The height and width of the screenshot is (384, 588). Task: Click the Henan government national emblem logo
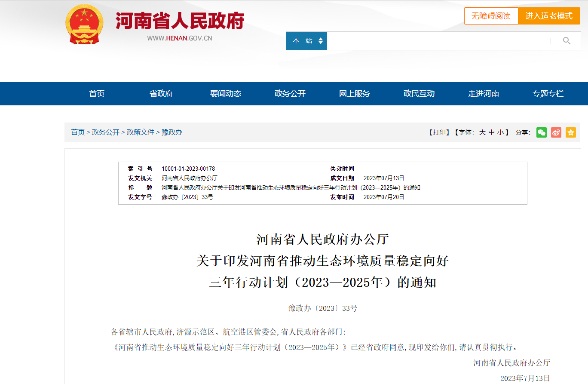pos(84,25)
